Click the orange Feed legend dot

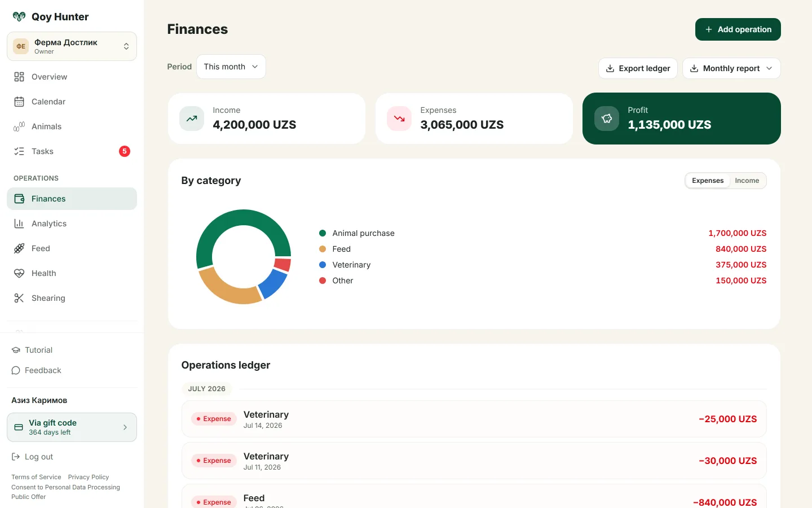click(323, 249)
